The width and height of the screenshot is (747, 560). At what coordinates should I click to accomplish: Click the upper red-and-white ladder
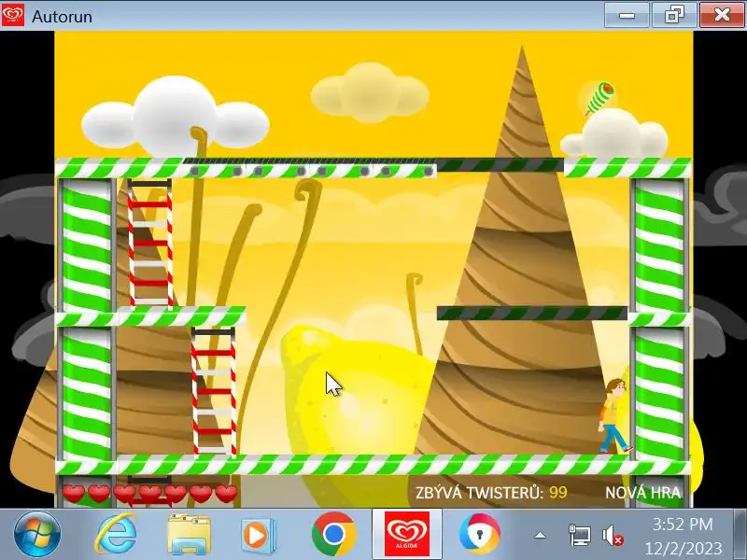pos(150,243)
